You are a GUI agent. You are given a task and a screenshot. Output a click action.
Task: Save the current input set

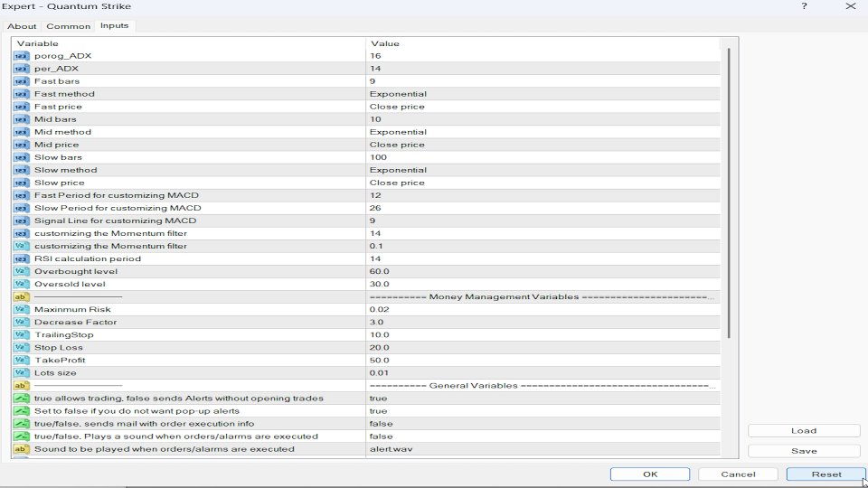tap(804, 451)
